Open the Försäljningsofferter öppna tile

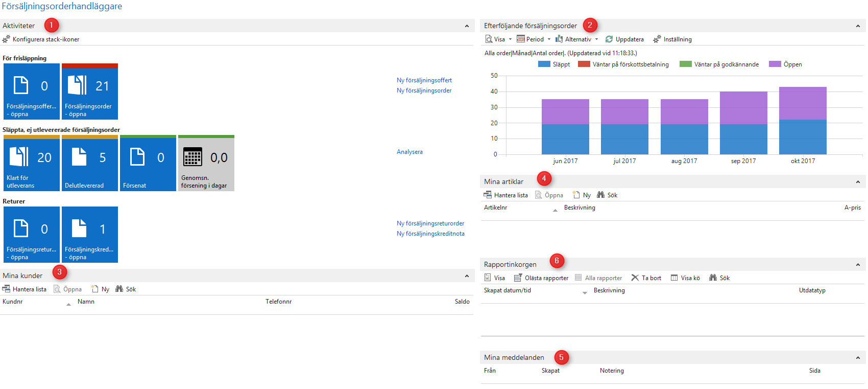tap(32, 91)
